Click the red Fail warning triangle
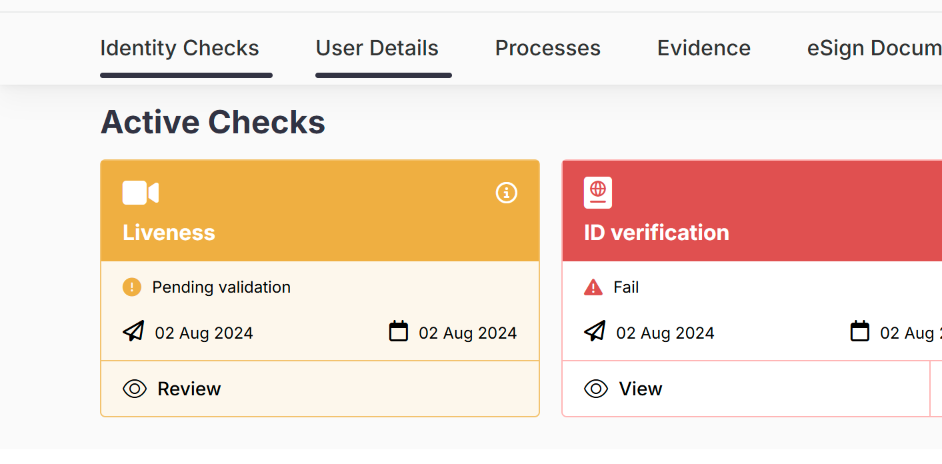This screenshot has width=942, height=464. tap(593, 288)
